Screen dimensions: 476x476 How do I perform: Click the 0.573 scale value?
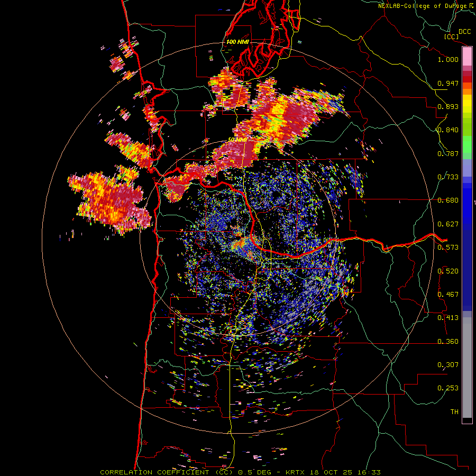click(448, 248)
